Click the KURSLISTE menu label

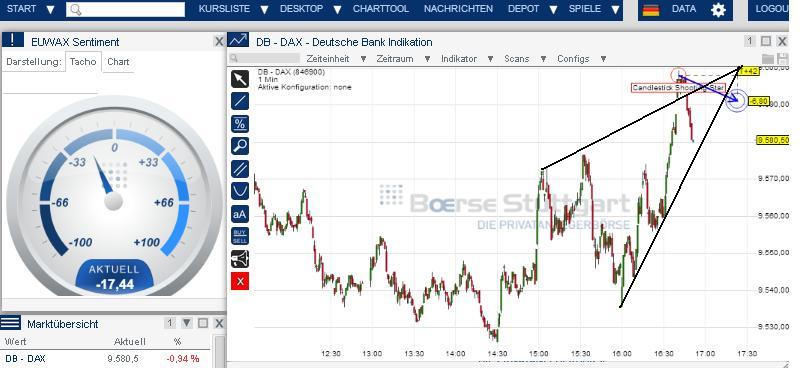pyautogui.click(x=224, y=9)
